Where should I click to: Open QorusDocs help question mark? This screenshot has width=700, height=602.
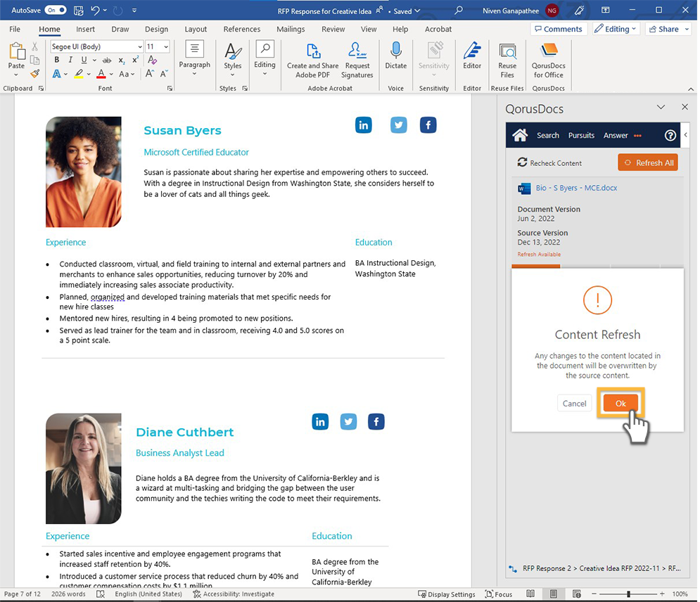[670, 135]
